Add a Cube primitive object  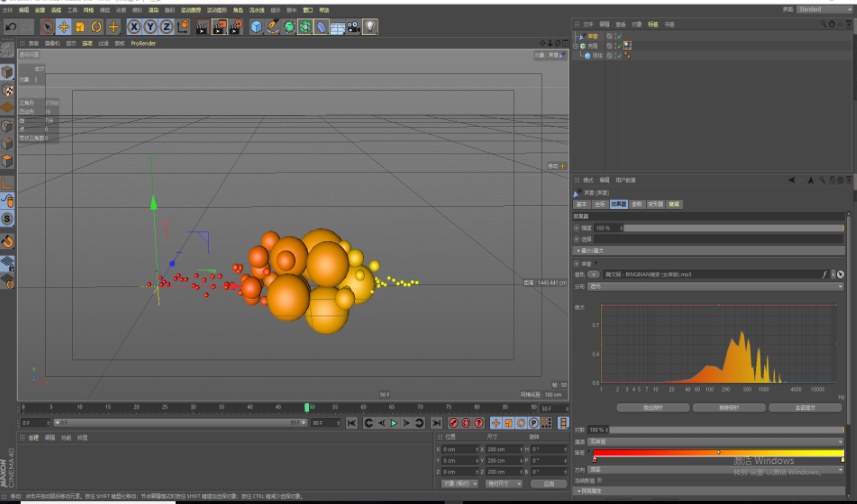256,26
